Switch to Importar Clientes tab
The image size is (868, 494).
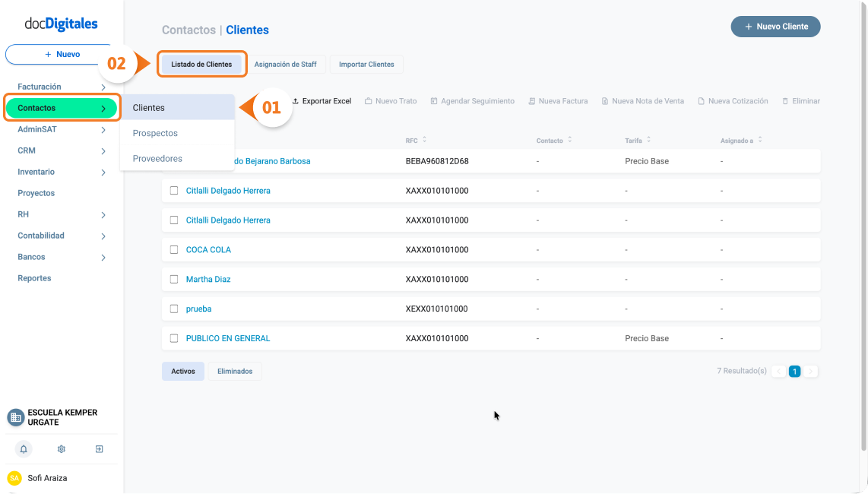[366, 65]
